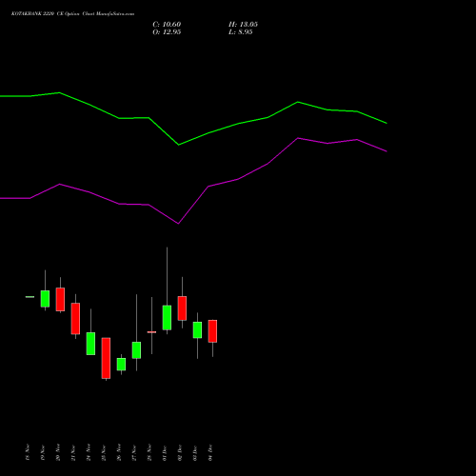476x476 pixels.
Task: Select the green candle for 19 Nov
Action: click(45, 299)
